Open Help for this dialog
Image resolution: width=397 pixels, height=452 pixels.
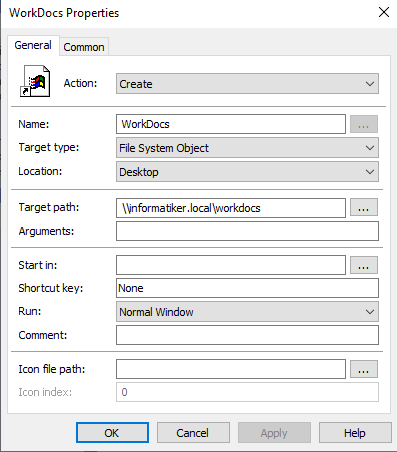355,433
